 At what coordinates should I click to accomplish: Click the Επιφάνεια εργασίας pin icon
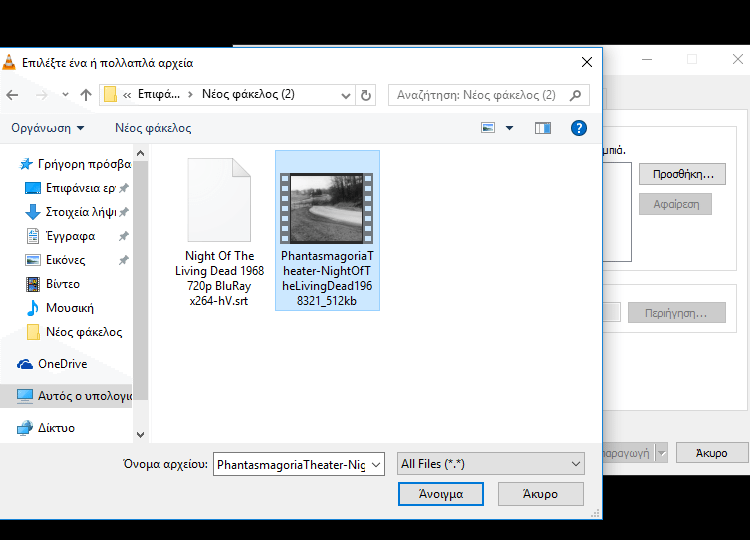tap(124, 188)
